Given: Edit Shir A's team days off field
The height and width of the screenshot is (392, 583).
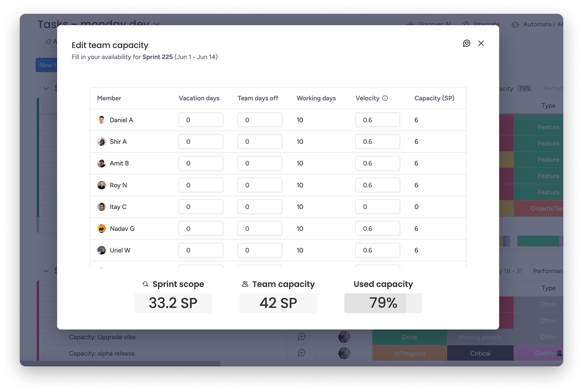Looking at the screenshot, I should tap(260, 141).
